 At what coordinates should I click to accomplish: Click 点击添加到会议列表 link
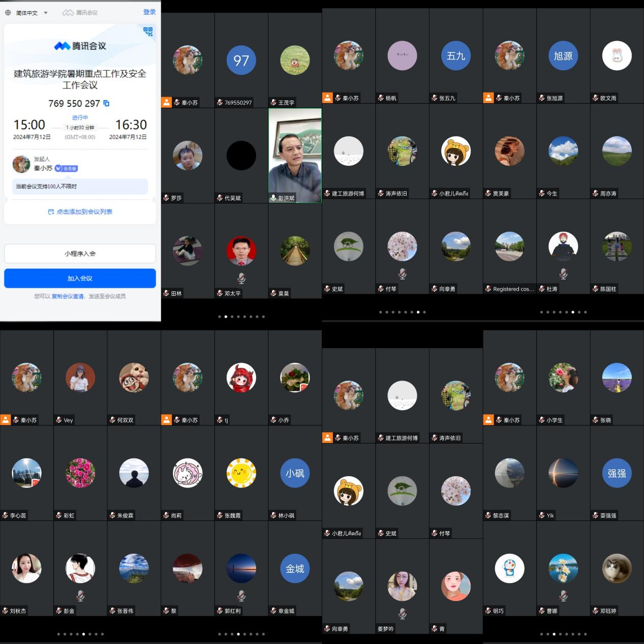[x=80, y=212]
